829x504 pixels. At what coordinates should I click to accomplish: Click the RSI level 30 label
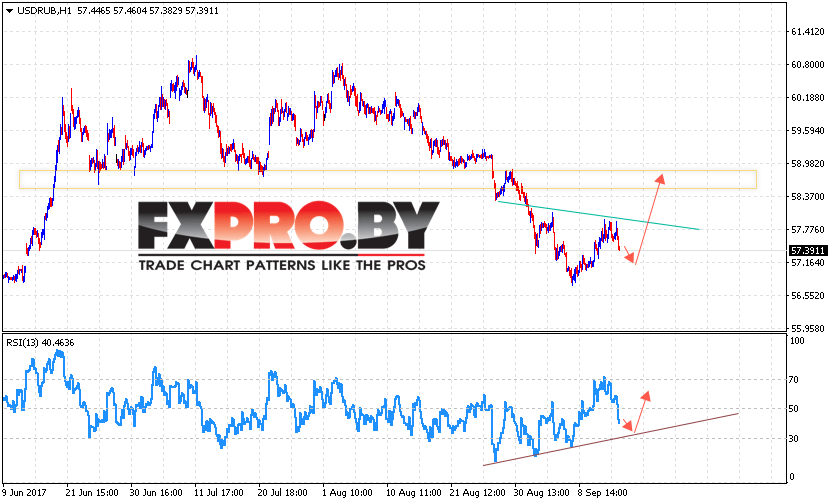794,438
